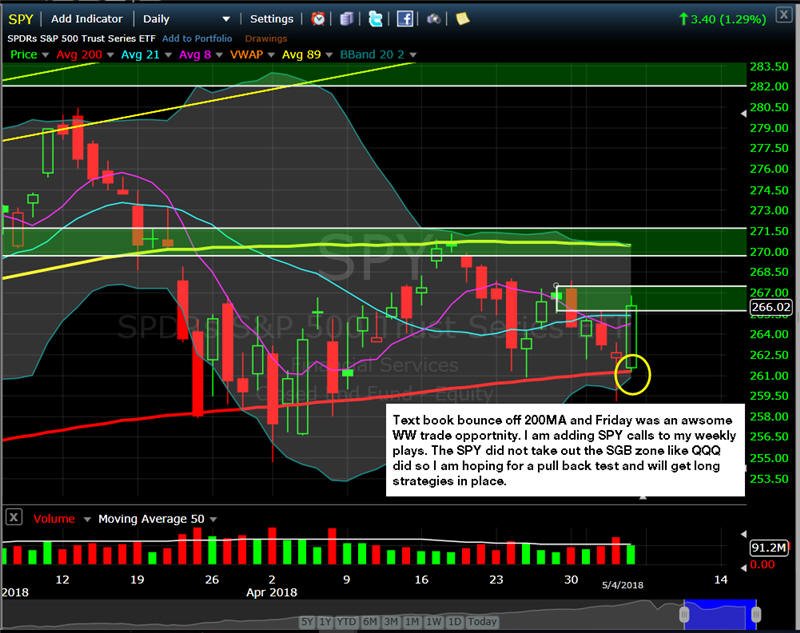Share chart via Facebook icon
The height and width of the screenshot is (633, 800).
pyautogui.click(x=405, y=19)
